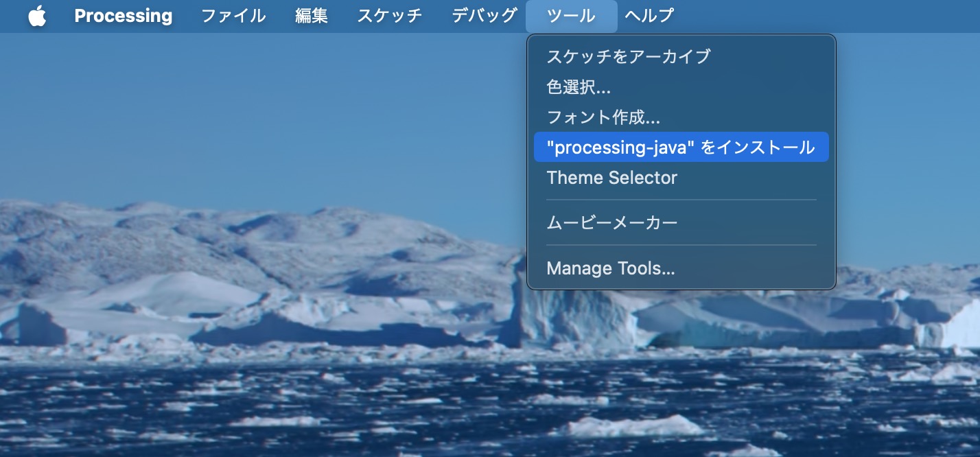Screen dimensions: 980x457
Task: Open the ファイル menu
Action: coord(233,16)
